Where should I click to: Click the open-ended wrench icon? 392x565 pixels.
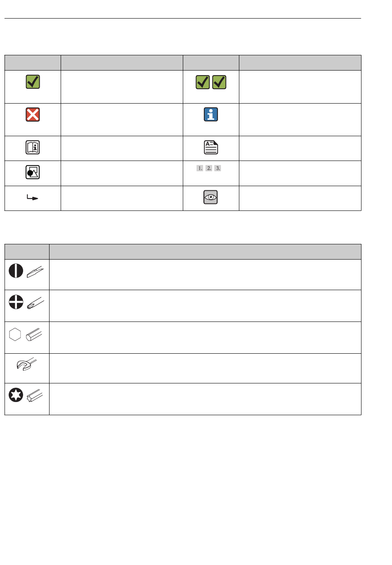pyautogui.click(x=26, y=364)
